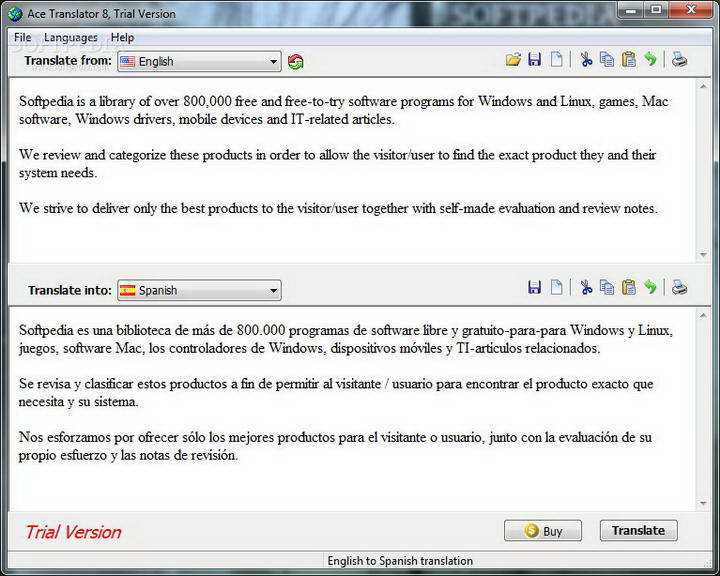Undo in source toolbar green arrow
720x576 pixels.
coord(650,59)
